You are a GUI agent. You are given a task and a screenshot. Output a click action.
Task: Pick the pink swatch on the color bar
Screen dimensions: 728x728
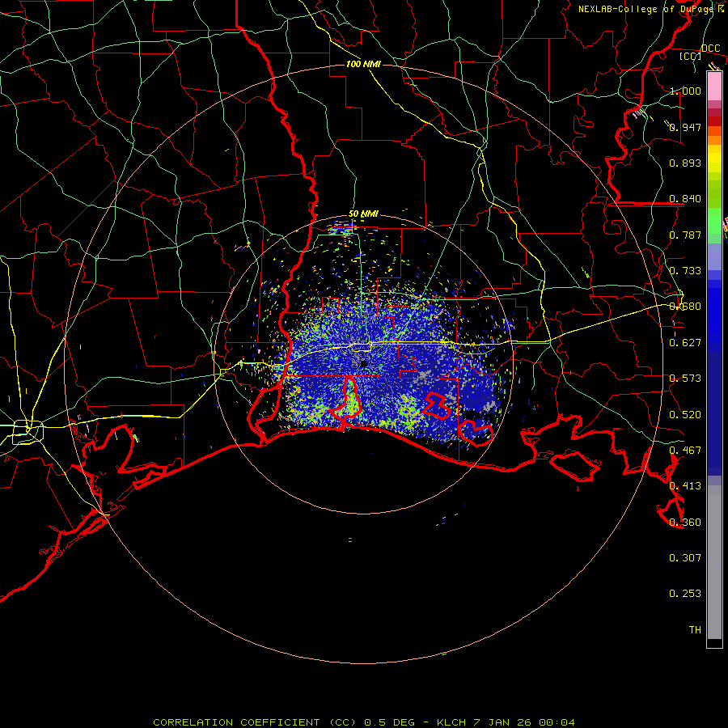(x=714, y=86)
